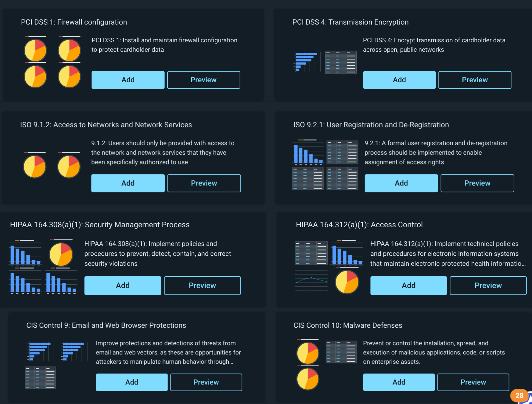Select a table thumbnail on the ISO 9.2.1 card

(342, 152)
